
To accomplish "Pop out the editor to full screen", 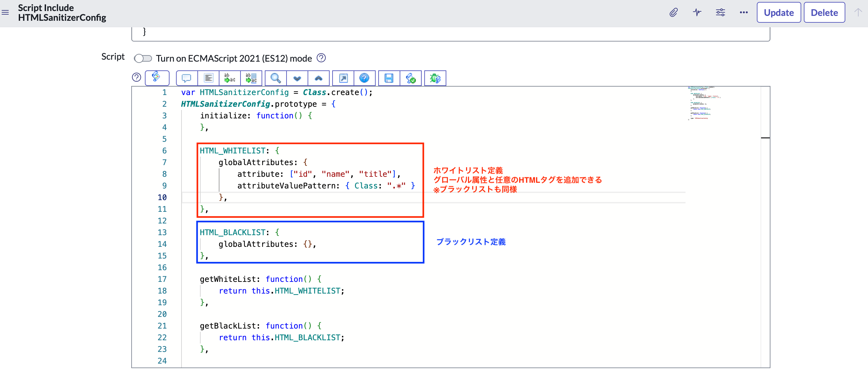I will pyautogui.click(x=343, y=78).
